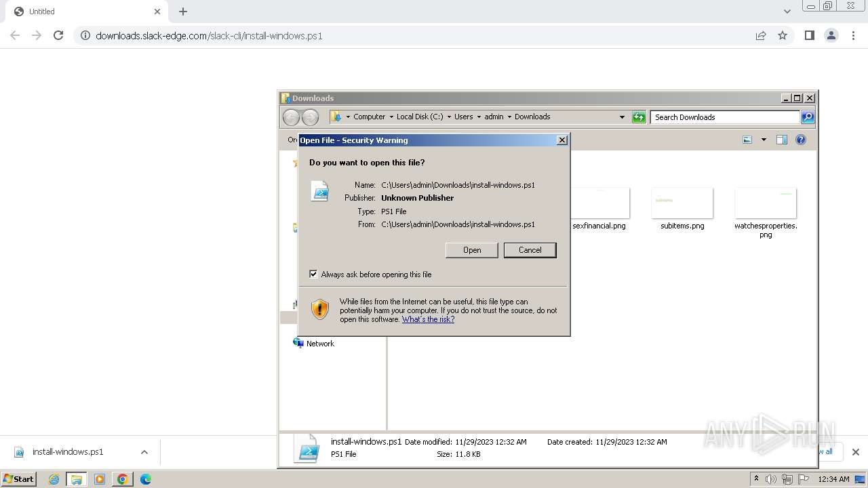Open Chrome side panel

click(809, 35)
